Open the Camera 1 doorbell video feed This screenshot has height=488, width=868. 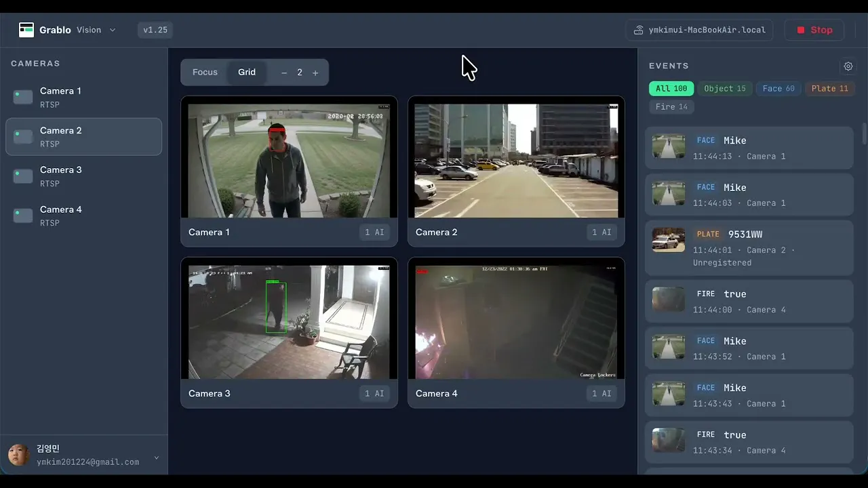(289, 161)
